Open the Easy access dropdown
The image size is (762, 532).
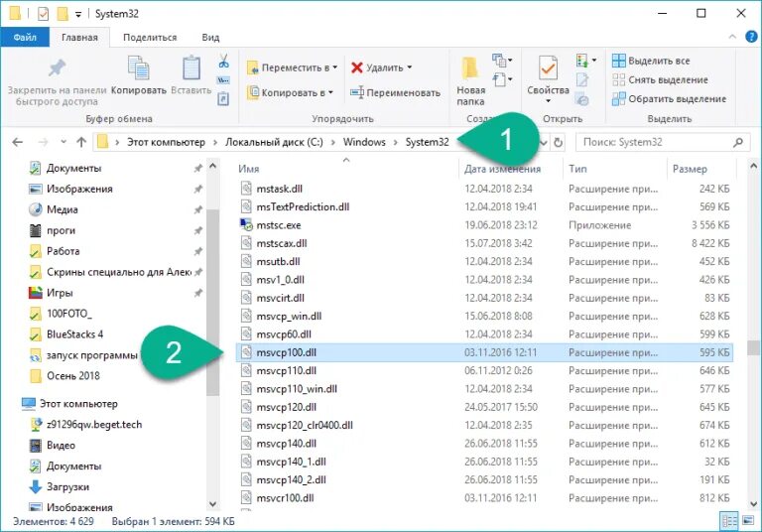pos(502,79)
